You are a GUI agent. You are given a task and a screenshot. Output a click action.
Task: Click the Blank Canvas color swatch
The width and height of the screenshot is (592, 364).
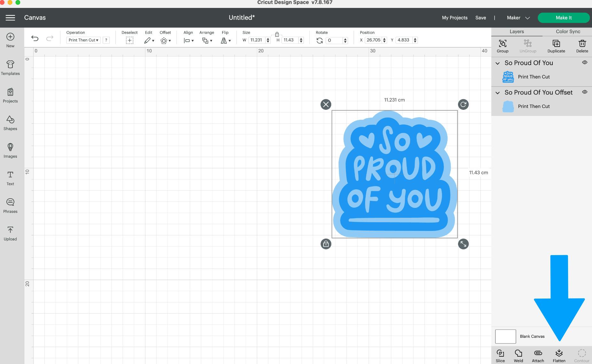[505, 336]
